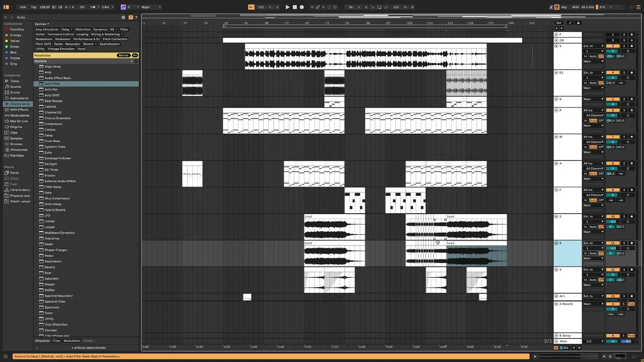Image resolution: width=644 pixels, height=362 pixels.
Task: Toggle track activator 3 on track V
Action: [613, 46]
